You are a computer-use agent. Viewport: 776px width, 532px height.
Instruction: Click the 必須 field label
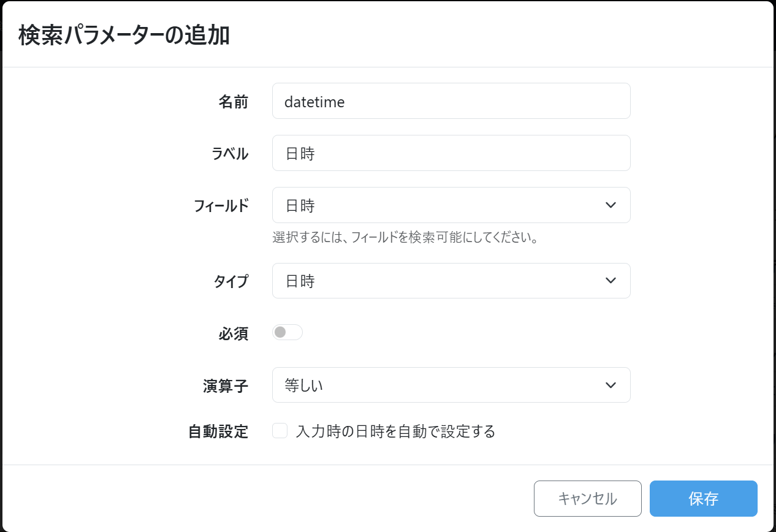[x=233, y=334]
